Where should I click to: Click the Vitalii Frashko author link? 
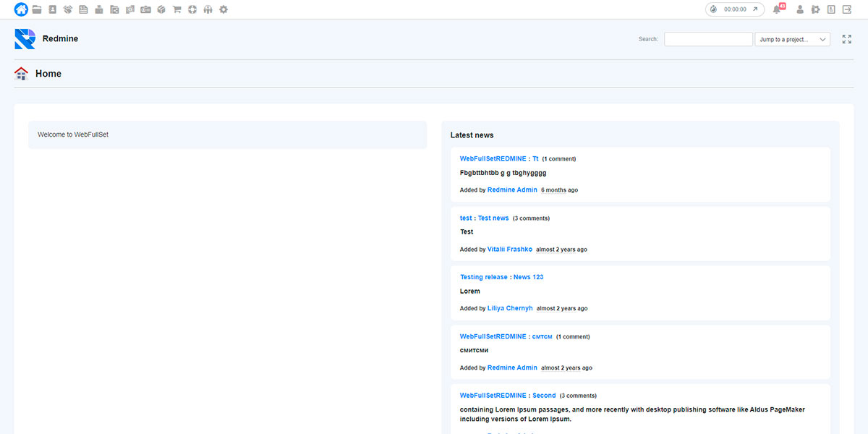click(509, 249)
